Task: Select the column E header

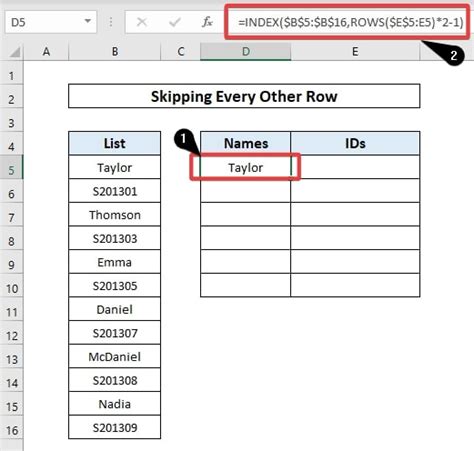Action: coord(355,52)
